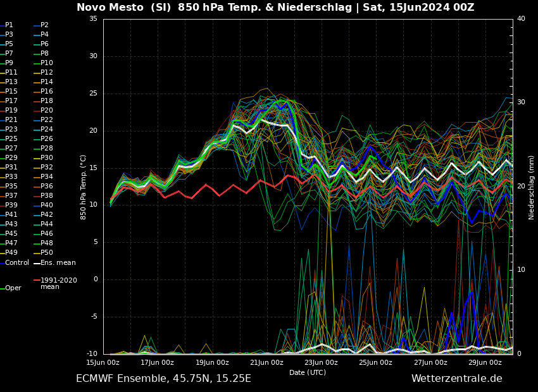Click the 1991-2020 mean legend entry

(58, 283)
